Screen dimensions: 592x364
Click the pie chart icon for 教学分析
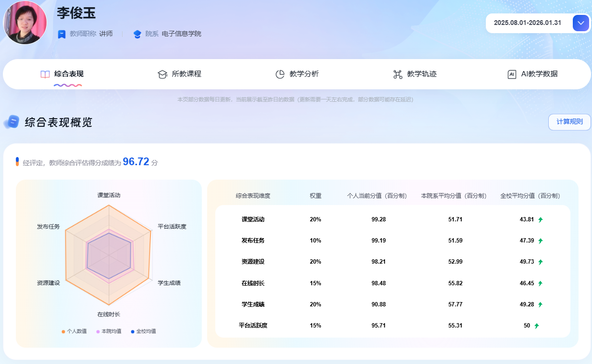coord(280,74)
